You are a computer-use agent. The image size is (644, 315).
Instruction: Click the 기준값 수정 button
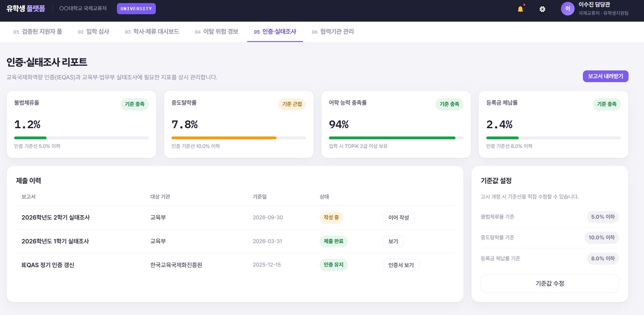click(550, 284)
